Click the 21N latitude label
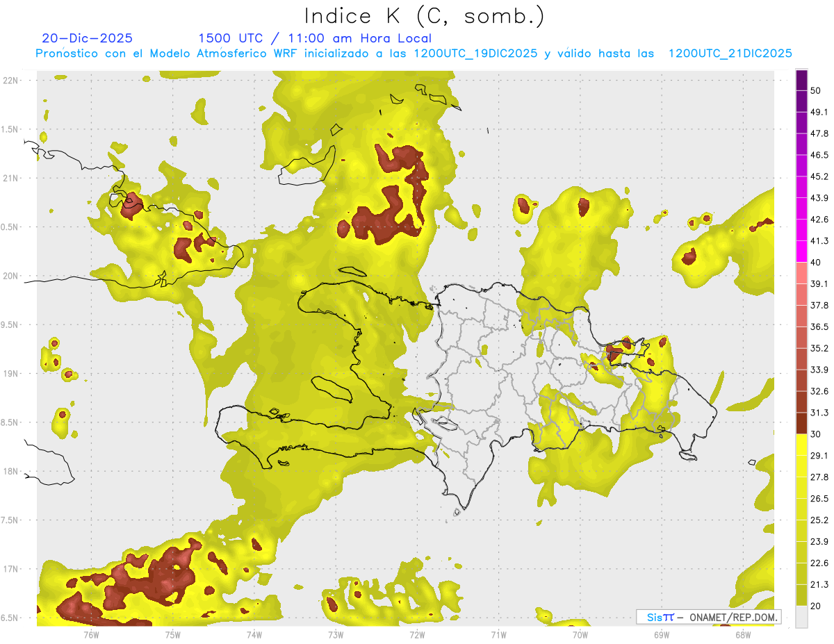 point(10,178)
